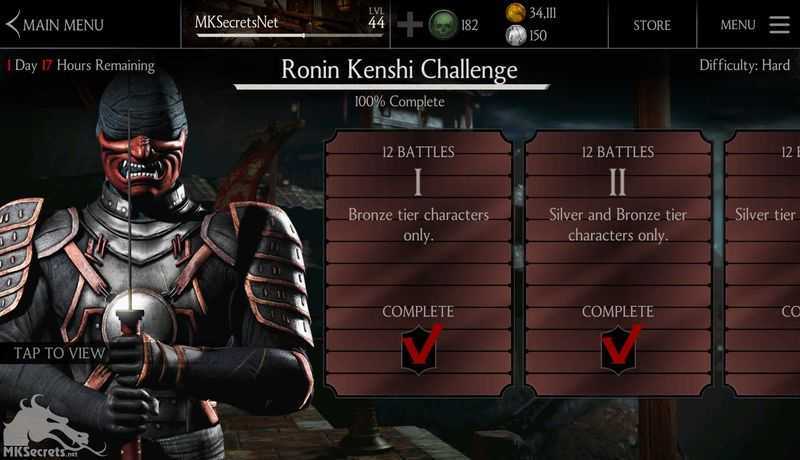Click the MKSecretsNet profile XP bar
This screenshot has height=460, width=800.
click(288, 36)
